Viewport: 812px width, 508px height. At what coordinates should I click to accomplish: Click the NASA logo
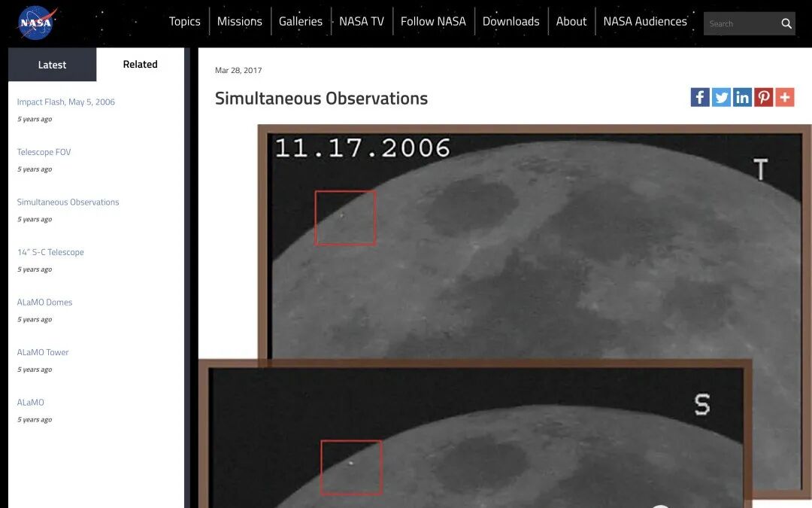[38, 23]
